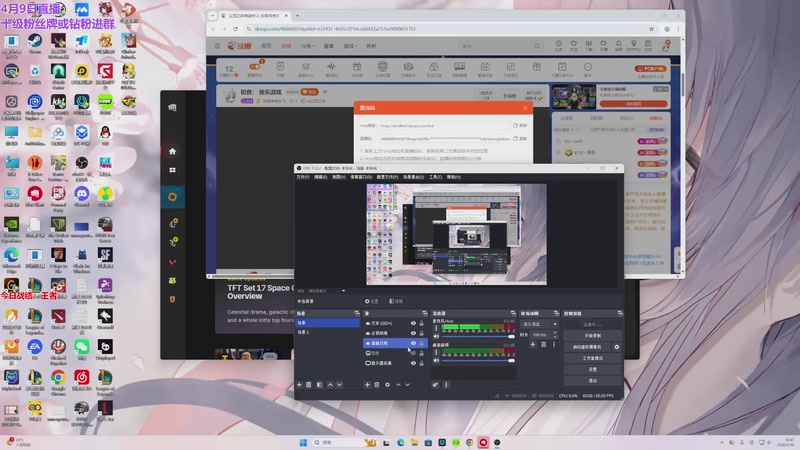Enable 工作室模式 in OBS Controls

593,358
